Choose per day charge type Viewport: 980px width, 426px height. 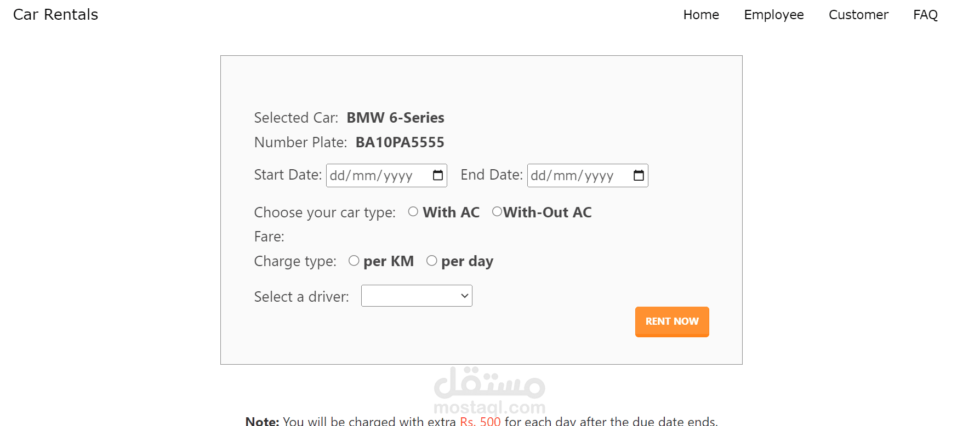coord(432,261)
